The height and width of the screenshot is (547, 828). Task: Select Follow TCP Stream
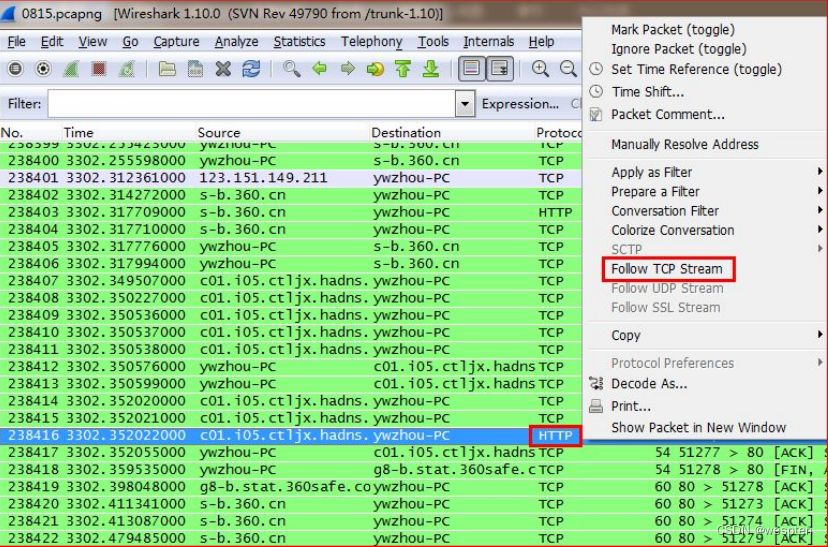click(667, 269)
